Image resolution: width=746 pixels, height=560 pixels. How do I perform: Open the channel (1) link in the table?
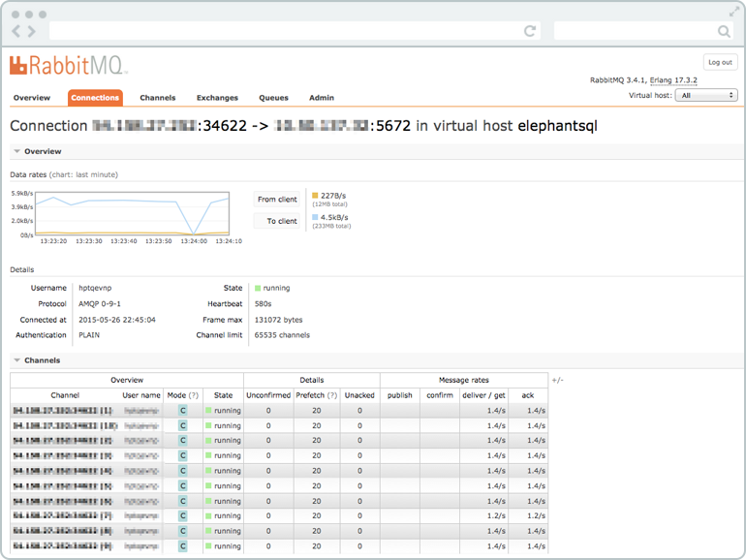(62, 411)
